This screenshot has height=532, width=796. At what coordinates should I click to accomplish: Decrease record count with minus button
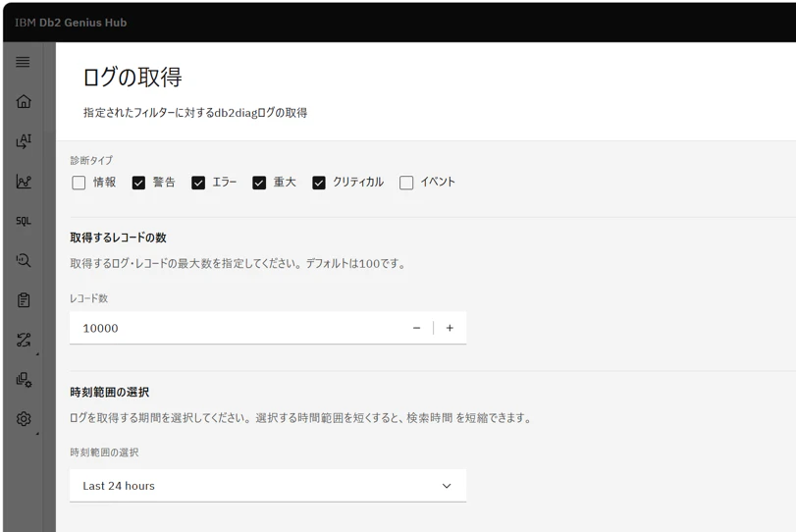point(417,328)
